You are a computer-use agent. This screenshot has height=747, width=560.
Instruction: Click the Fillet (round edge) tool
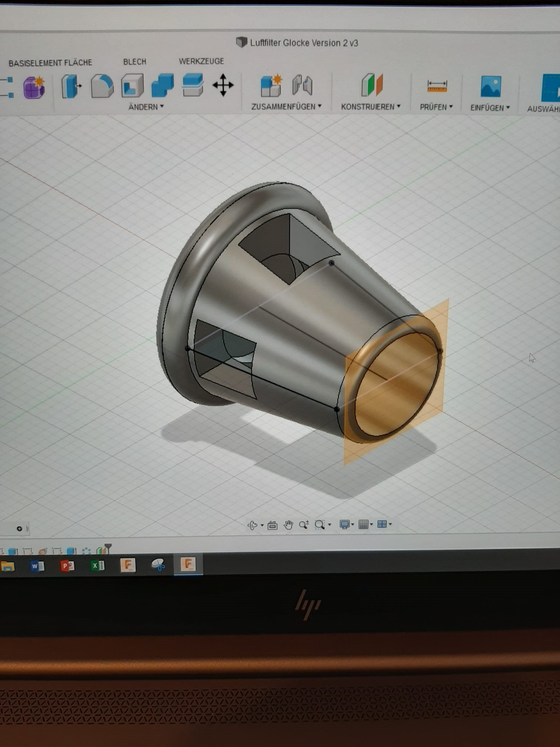[x=102, y=86]
